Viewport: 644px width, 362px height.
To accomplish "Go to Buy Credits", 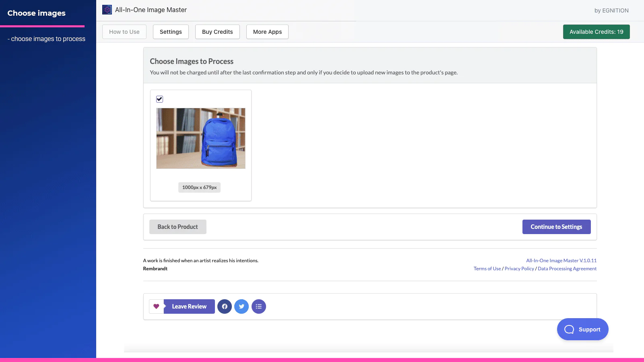I will [x=217, y=32].
